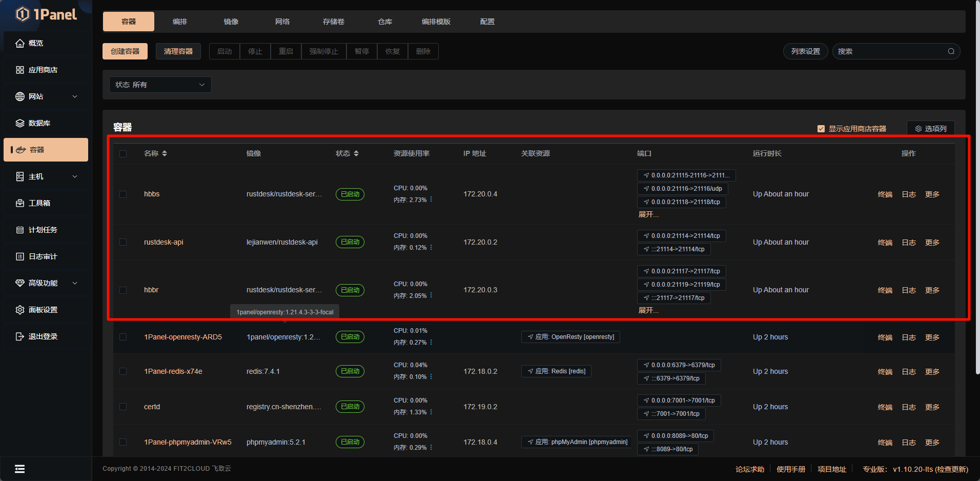Click the 数据库 layers icon in sidebar

[x=20, y=123]
